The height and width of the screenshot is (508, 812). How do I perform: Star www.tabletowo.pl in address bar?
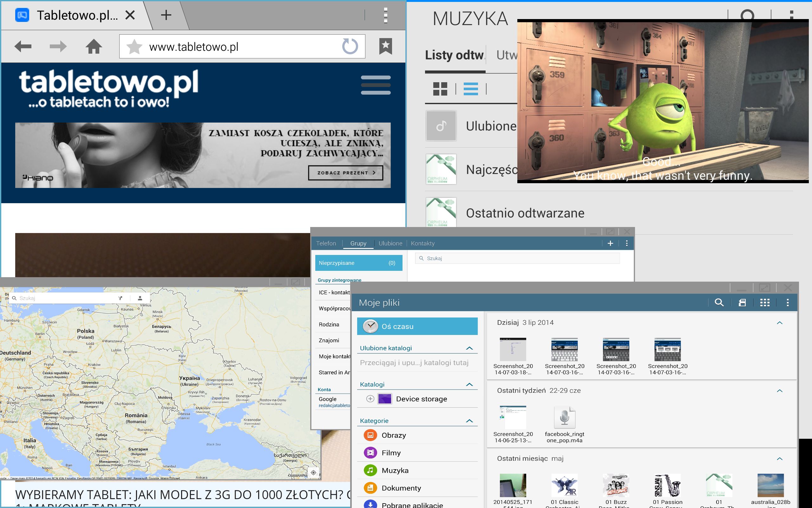tap(134, 46)
